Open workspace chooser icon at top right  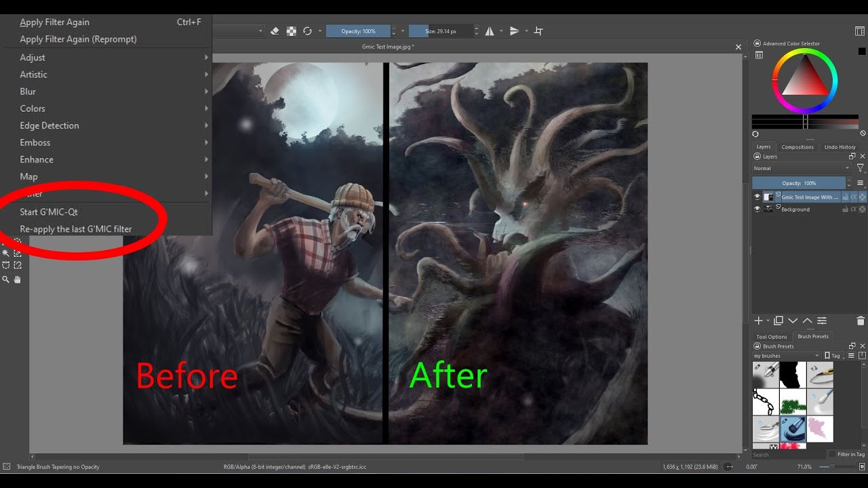(860, 31)
